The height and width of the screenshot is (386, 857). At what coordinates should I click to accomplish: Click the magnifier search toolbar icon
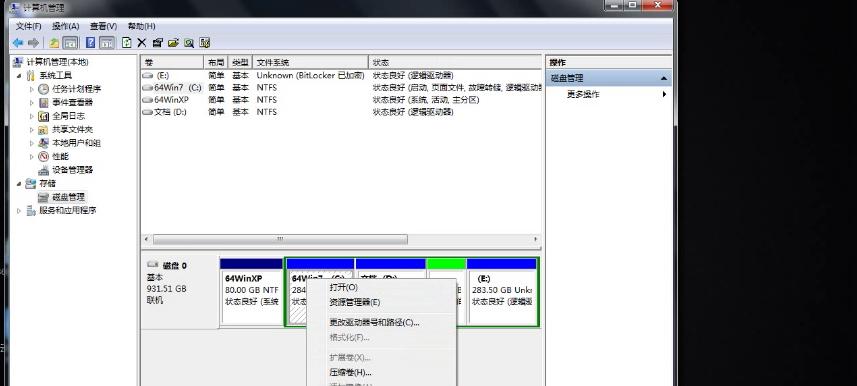point(189,43)
